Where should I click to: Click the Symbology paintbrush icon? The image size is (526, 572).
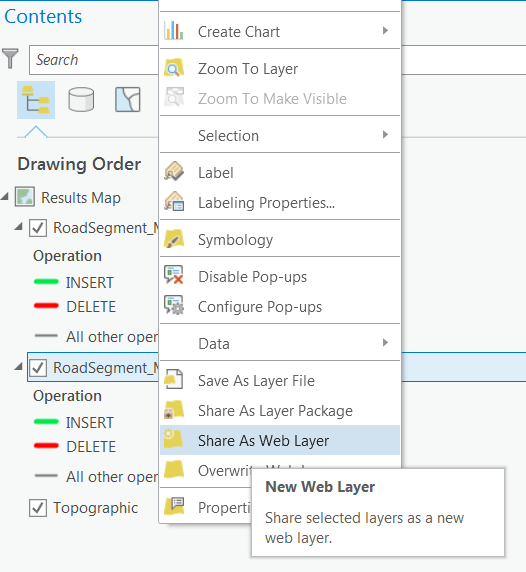174,239
